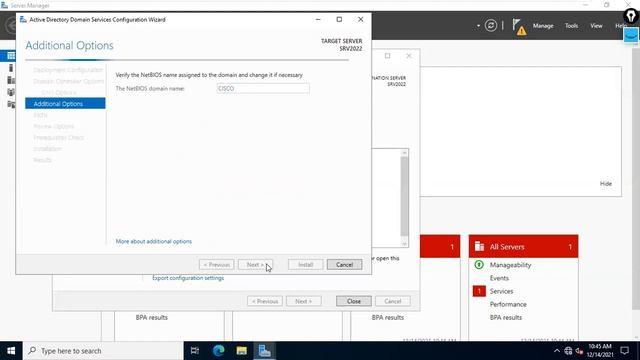Click Events under All Servers

(x=499, y=278)
